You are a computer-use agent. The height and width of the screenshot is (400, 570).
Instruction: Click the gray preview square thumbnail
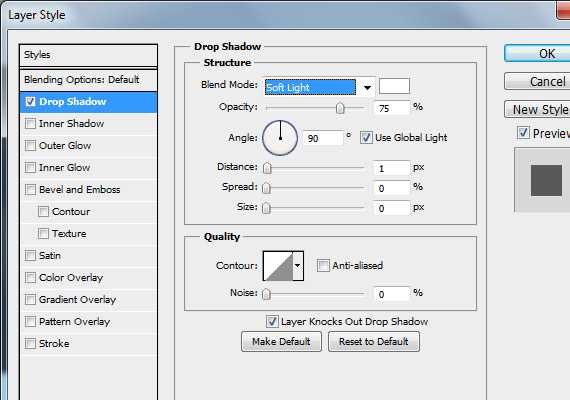(546, 180)
